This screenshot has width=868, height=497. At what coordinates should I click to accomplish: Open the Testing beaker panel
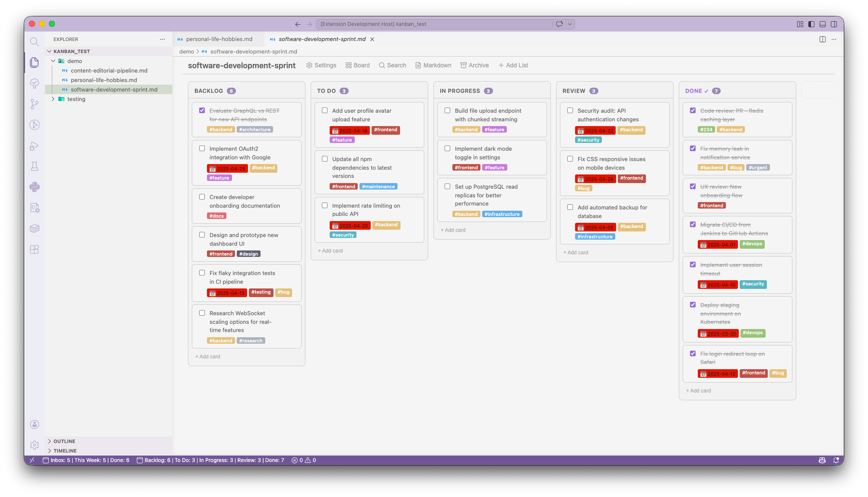35,166
